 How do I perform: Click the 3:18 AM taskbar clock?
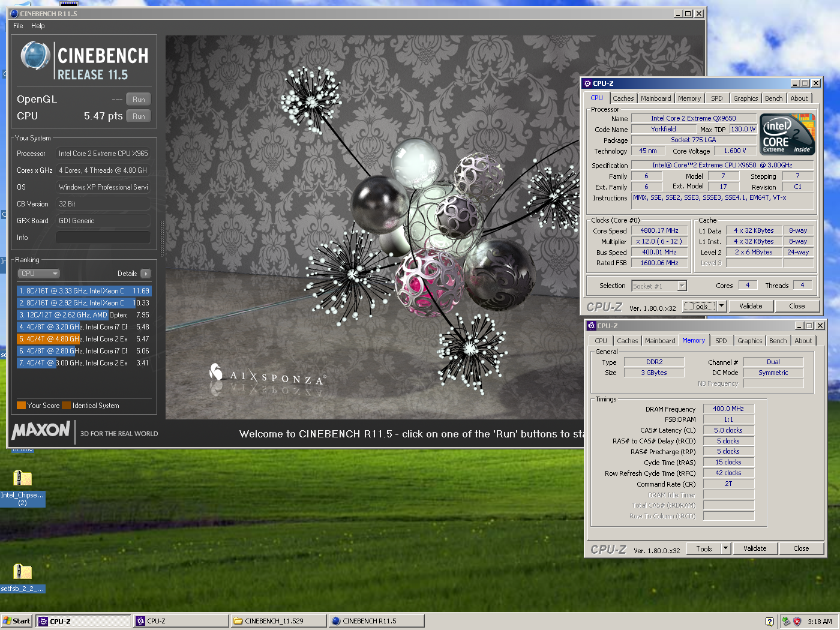(x=820, y=622)
